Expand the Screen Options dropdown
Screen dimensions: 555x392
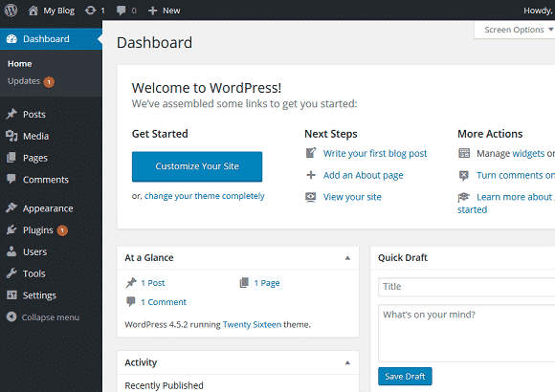pyautogui.click(x=518, y=30)
